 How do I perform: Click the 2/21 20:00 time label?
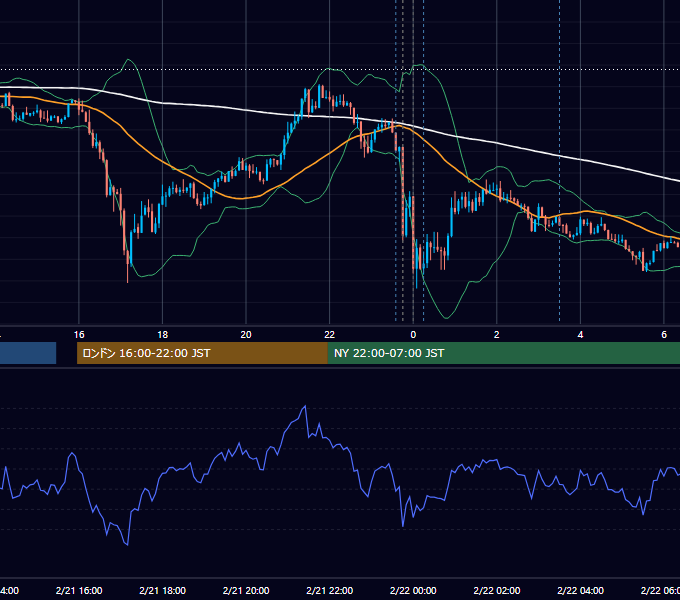point(246,591)
